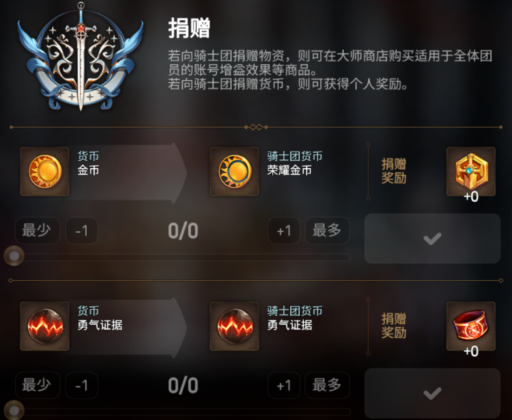The image size is (512, 420).
Task: Open the red bracelet donation reward icon
Action: [x=471, y=326]
